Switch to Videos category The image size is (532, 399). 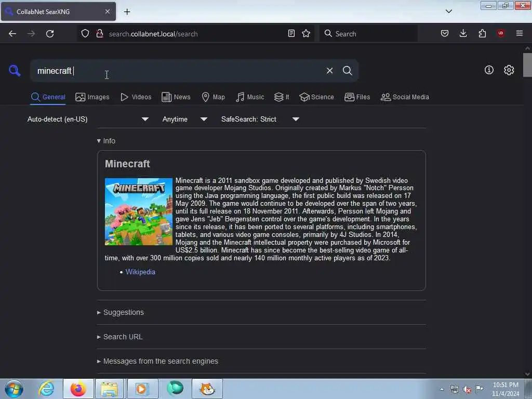[x=136, y=97]
